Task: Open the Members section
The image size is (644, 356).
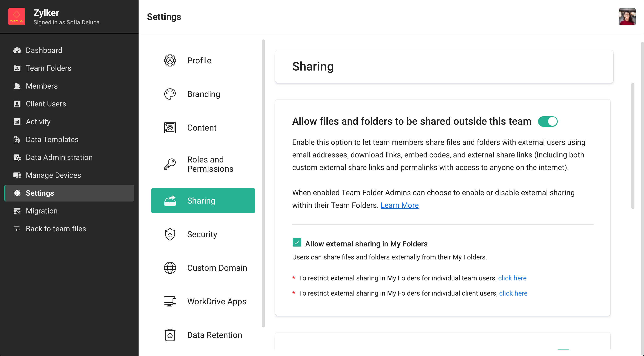Action: click(42, 86)
